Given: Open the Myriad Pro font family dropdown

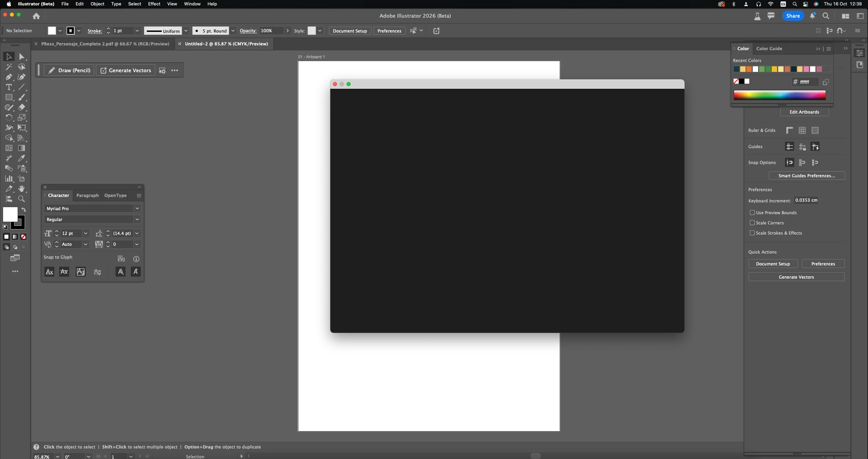Looking at the screenshot, I should pos(137,208).
